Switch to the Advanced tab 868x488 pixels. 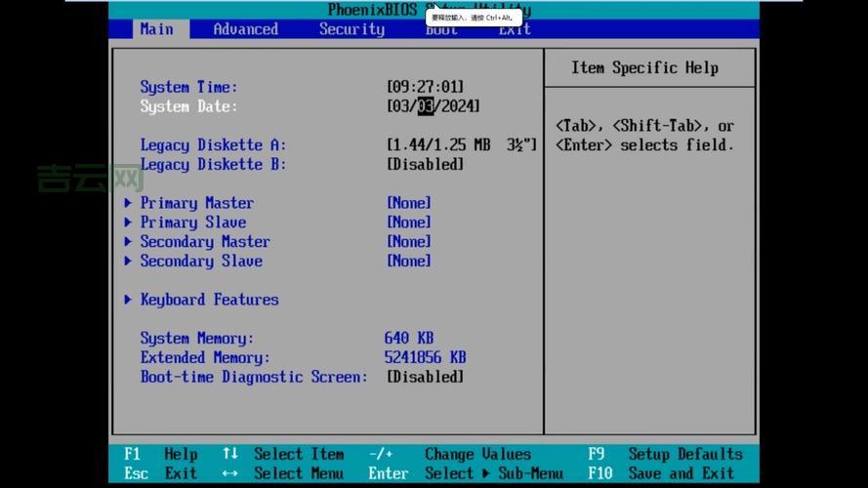[245, 29]
